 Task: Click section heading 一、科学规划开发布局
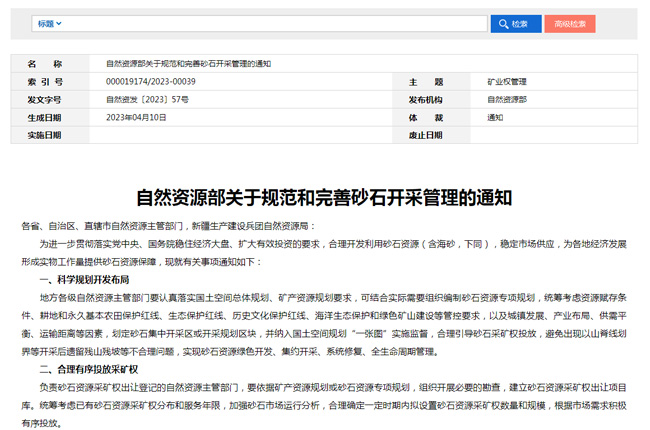tap(85, 279)
